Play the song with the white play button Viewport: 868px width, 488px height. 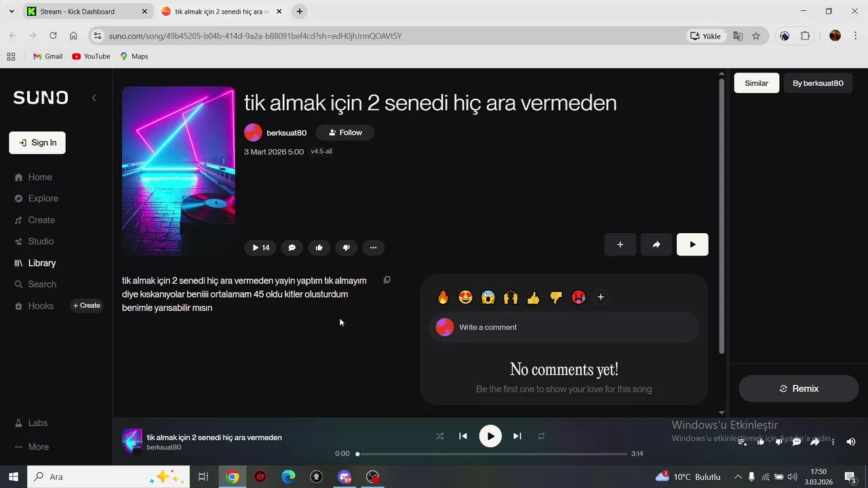point(692,245)
